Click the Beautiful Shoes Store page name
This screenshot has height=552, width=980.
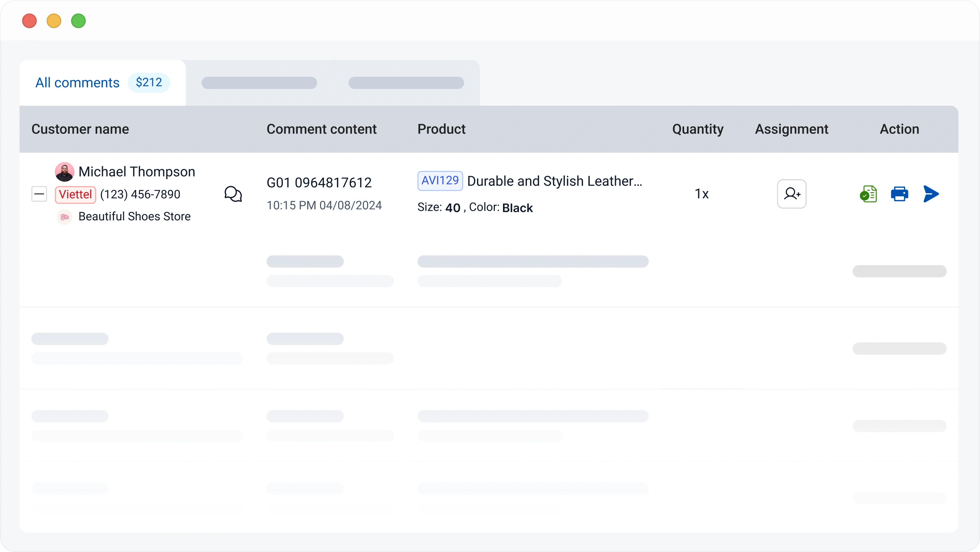(x=134, y=216)
